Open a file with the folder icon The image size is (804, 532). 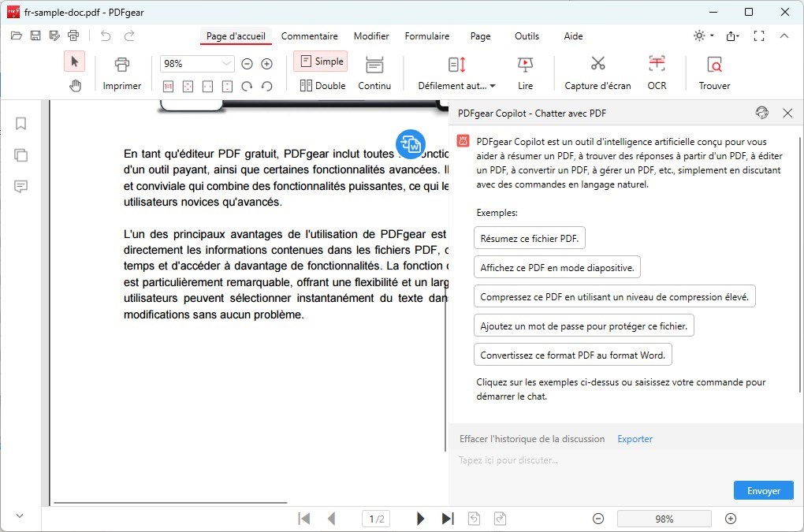pos(17,36)
